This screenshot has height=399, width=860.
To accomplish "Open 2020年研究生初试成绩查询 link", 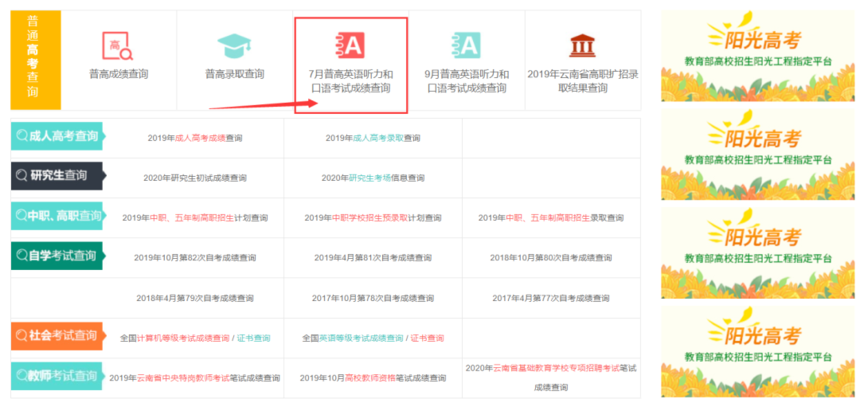I will [195, 178].
